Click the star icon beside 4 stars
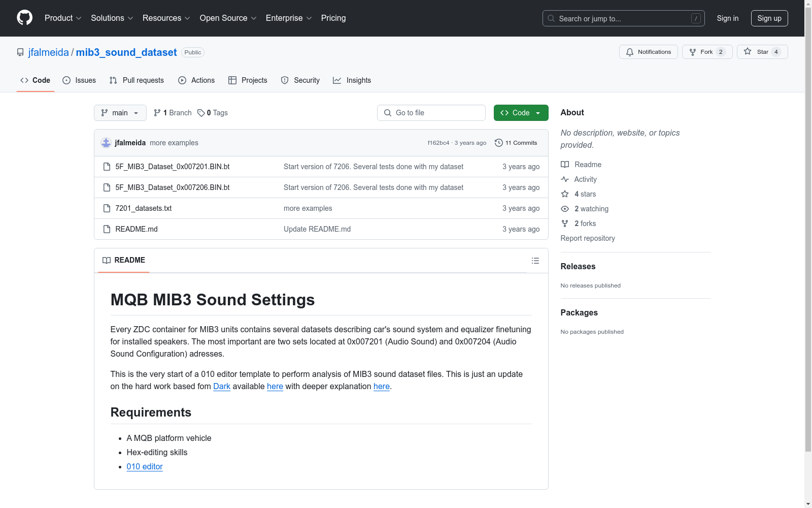Viewport: 812px width, 508px height. coord(565,194)
